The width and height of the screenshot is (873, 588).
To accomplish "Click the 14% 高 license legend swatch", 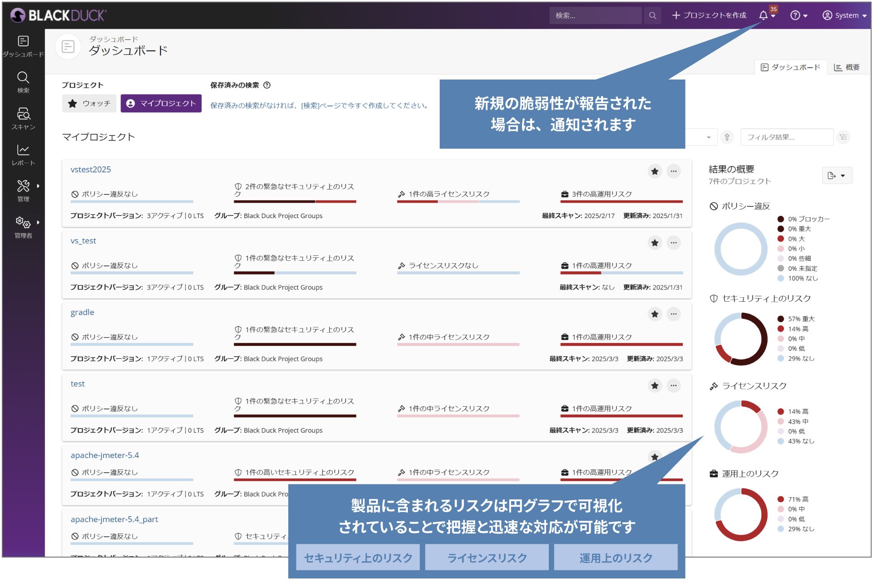I will pyautogui.click(x=781, y=412).
